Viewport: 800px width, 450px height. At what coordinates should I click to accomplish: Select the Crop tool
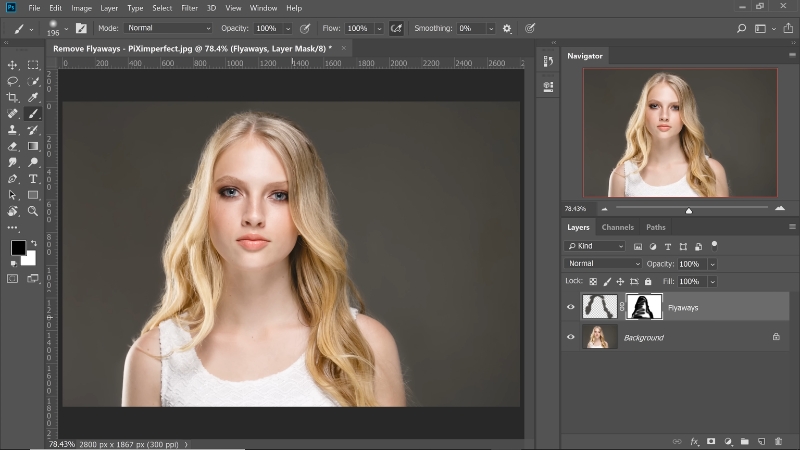point(12,97)
